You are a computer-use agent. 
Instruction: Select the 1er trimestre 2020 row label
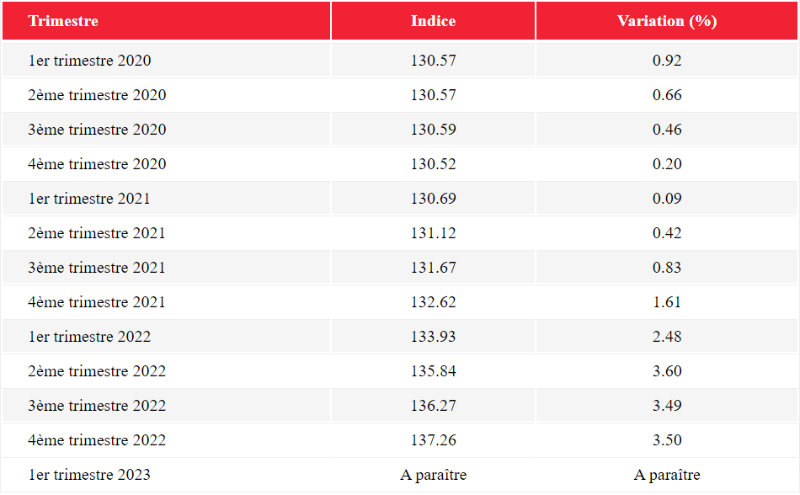click(x=89, y=60)
